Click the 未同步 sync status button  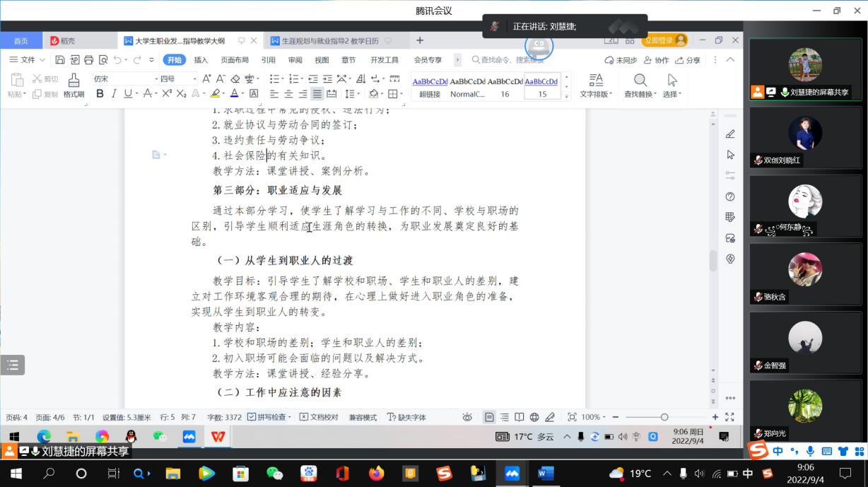click(621, 60)
